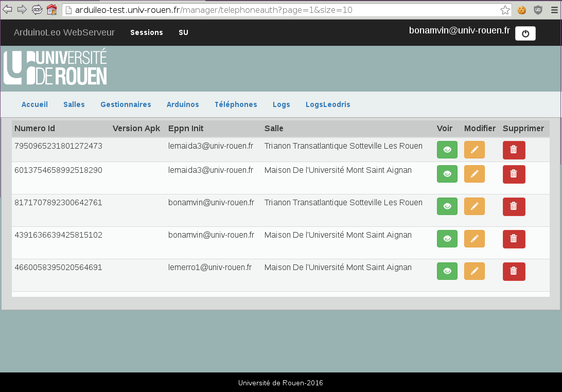The image size is (562, 392).
Task: Delete the phone entry 4660058395020564691
Action: 514,271
